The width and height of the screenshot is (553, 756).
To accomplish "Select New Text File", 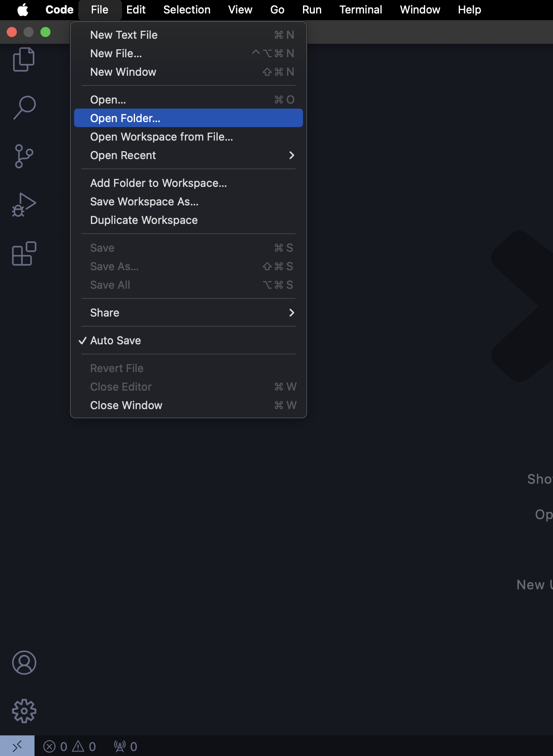I will [x=124, y=35].
